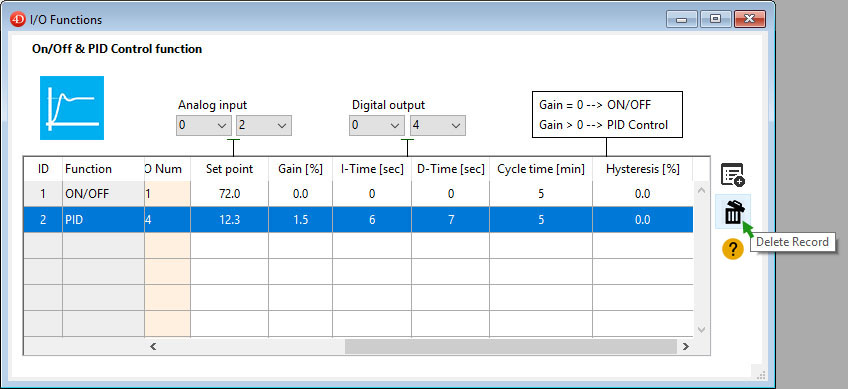Open second Analog input dropdown showing 2
The image size is (848, 389).
tap(263, 126)
